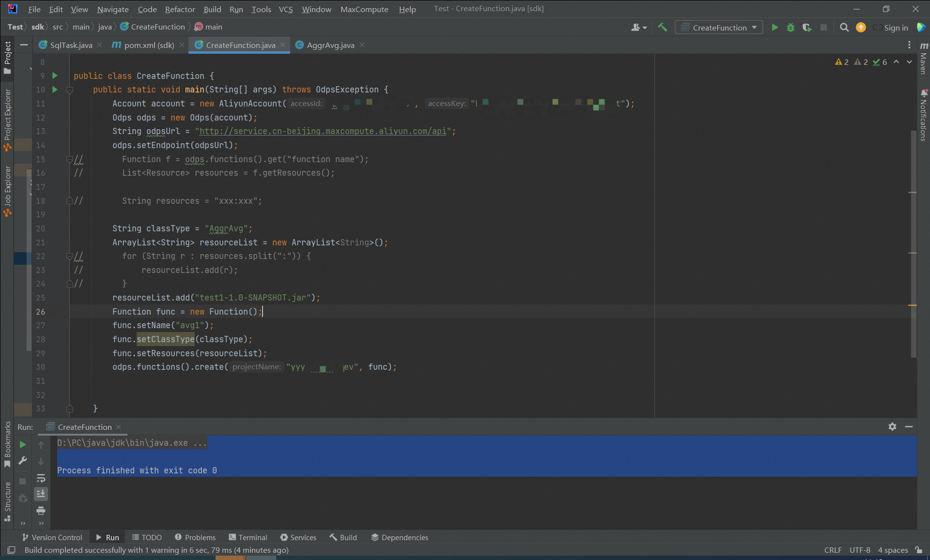
Task: Click CreateFunction breadcrumb in navigation bar
Action: (x=153, y=27)
